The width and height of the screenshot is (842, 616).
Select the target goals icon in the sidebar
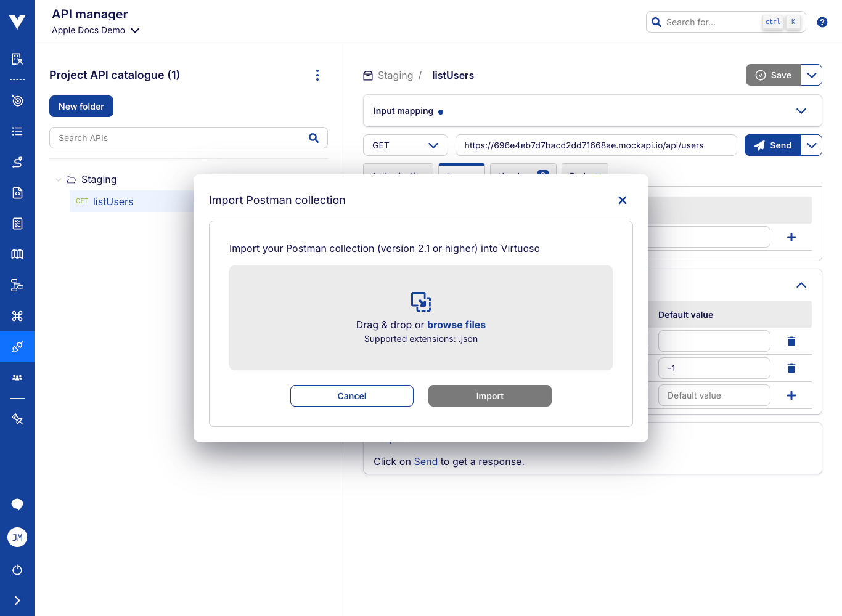(17, 100)
